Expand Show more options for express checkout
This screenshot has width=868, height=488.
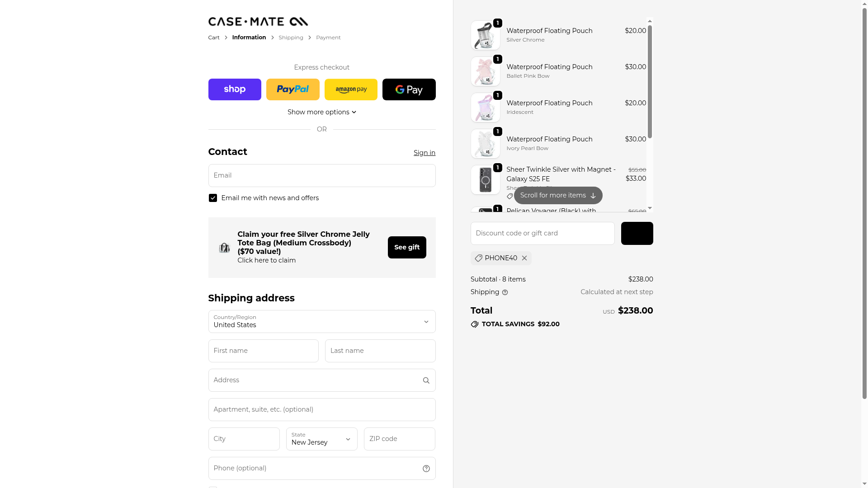[321, 112]
